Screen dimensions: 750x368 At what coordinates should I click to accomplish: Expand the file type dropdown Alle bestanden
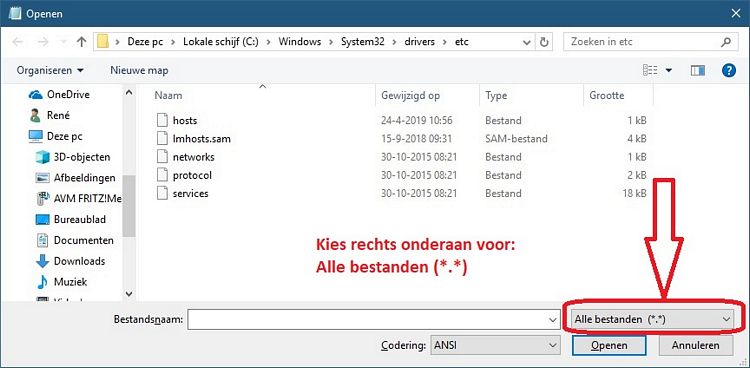(652, 319)
